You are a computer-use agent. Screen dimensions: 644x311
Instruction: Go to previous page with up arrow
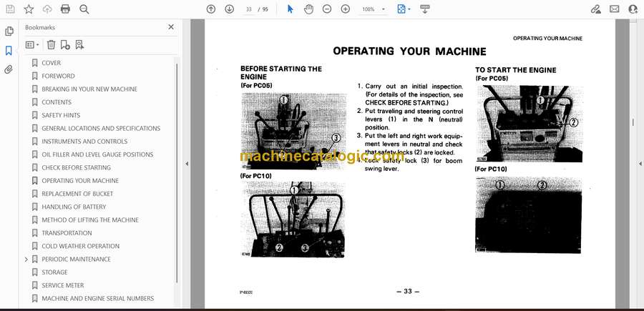pos(210,9)
